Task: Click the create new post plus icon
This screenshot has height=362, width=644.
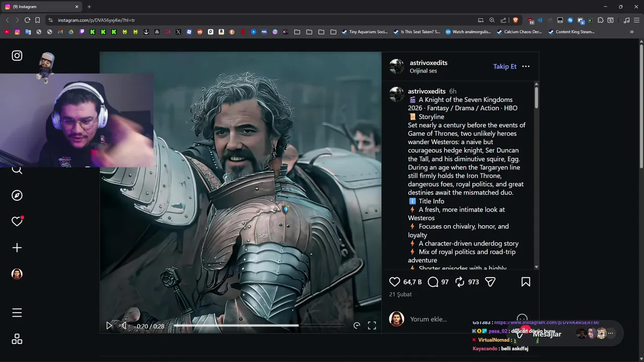Action: click(17, 248)
